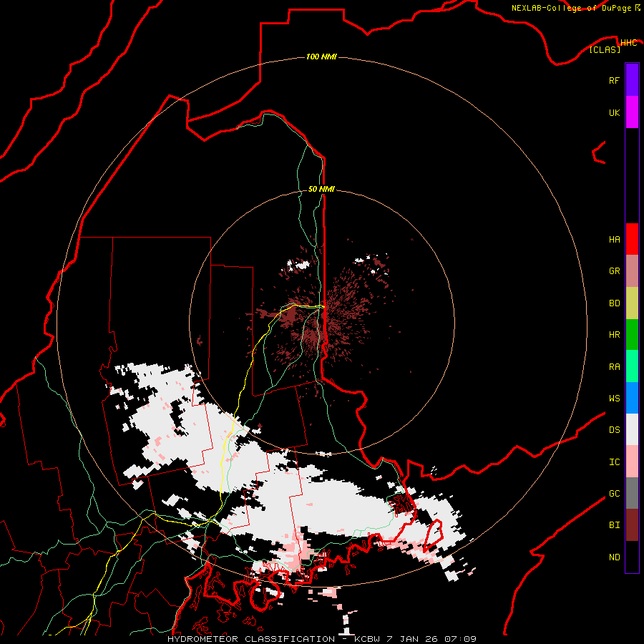Click the IC pink legend block

pyautogui.click(x=632, y=462)
